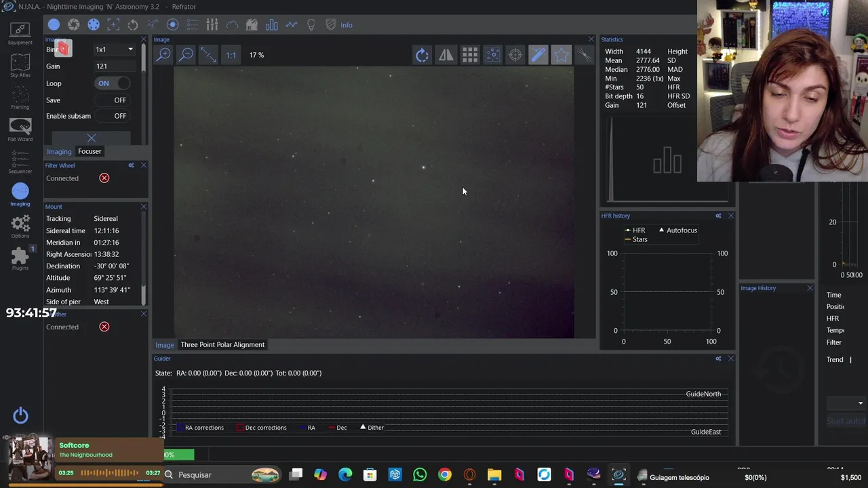868x488 pixels.
Task: Toggle the statistics bar chart icon in top toolbar
Action: [271, 25]
